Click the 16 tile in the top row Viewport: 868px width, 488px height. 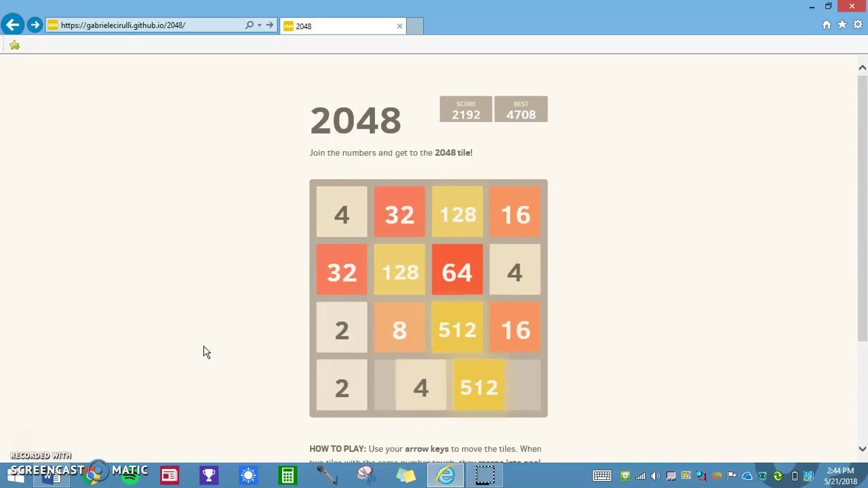click(515, 212)
